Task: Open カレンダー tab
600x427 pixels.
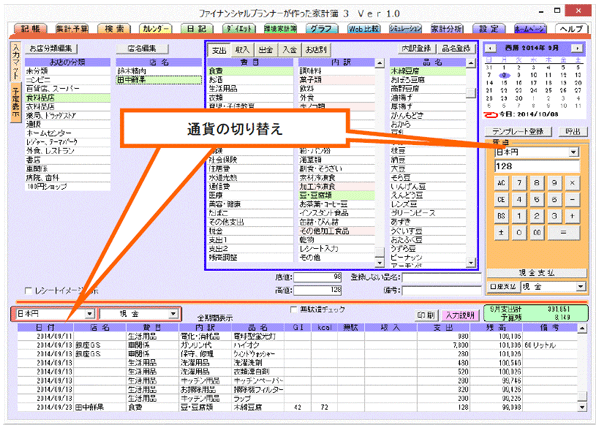Action: click(x=156, y=29)
